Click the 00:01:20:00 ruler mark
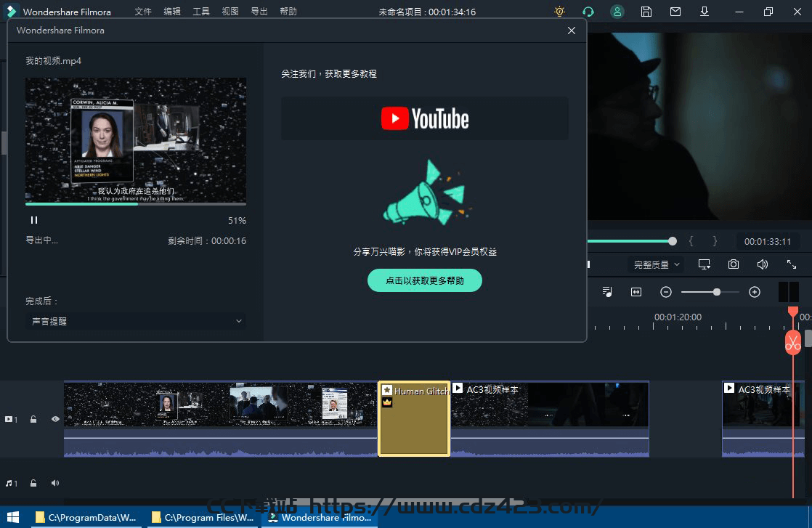 678,317
